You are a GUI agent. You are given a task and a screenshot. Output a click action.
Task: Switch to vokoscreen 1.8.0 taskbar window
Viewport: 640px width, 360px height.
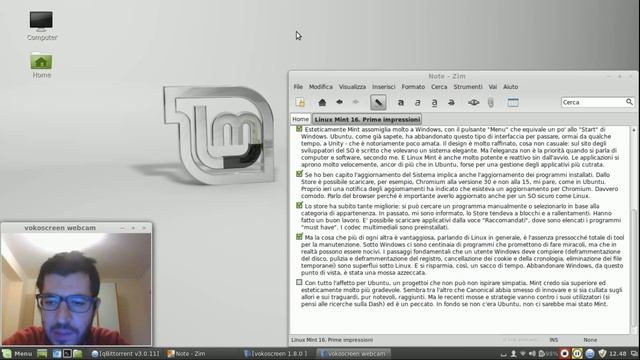click(276, 353)
